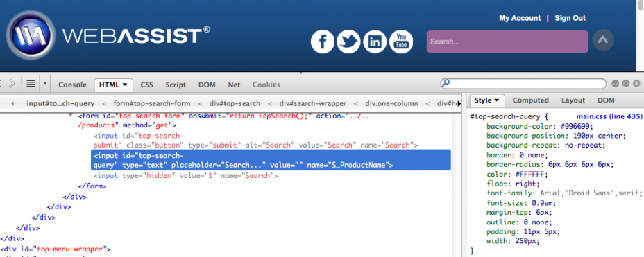
Task: Select breadcrumb div#search-wrapper
Action: coord(312,104)
